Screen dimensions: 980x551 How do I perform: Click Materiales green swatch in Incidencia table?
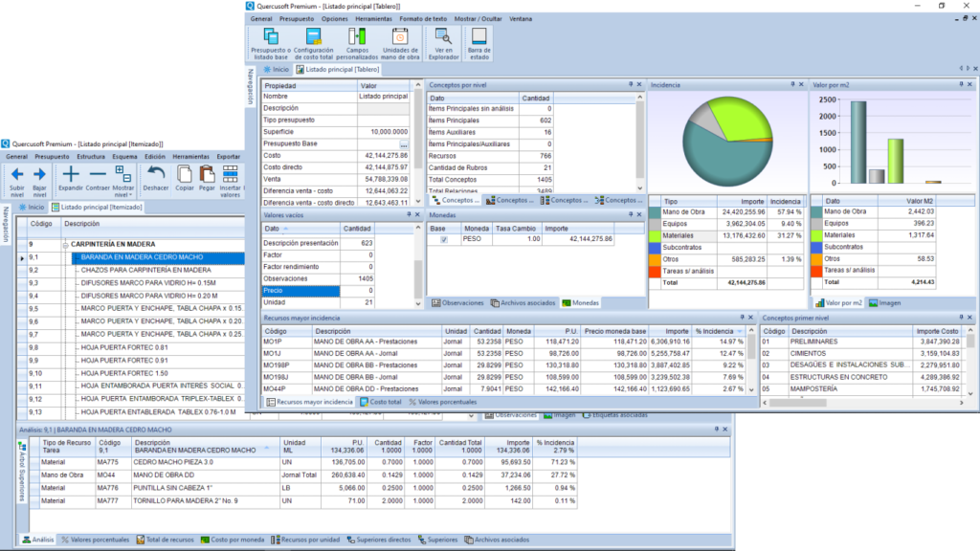655,236
